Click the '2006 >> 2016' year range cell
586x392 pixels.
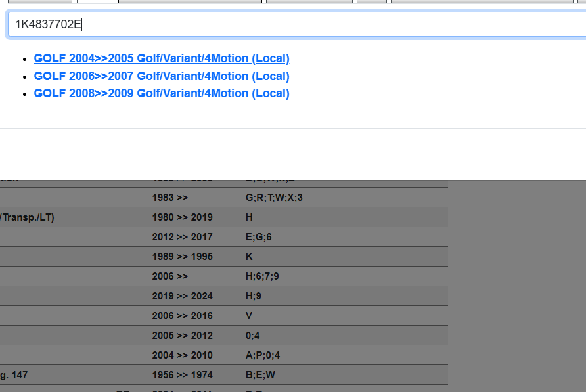click(x=183, y=316)
